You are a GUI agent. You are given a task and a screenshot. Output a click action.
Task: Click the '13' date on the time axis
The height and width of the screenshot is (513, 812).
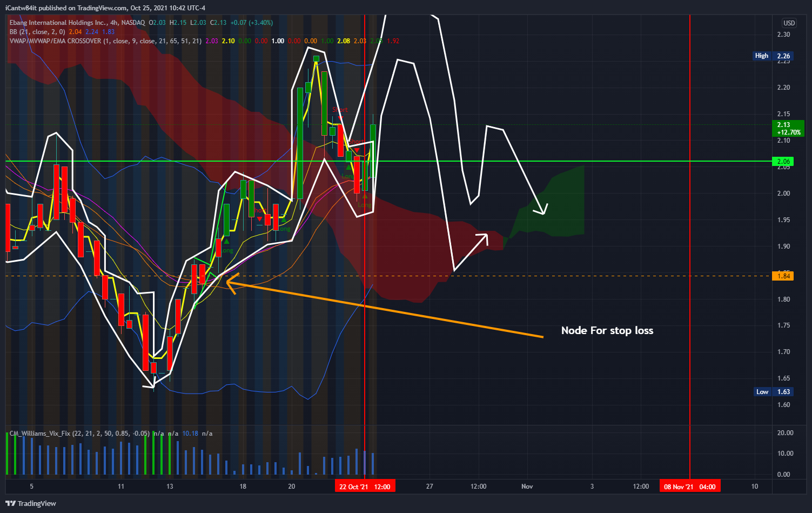[x=170, y=487]
